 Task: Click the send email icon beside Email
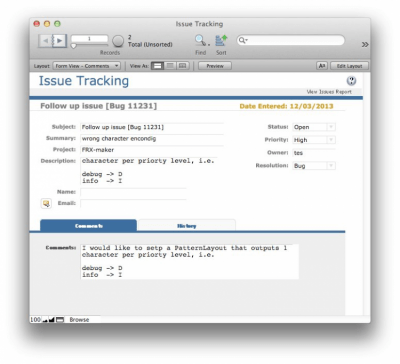tap(46, 203)
